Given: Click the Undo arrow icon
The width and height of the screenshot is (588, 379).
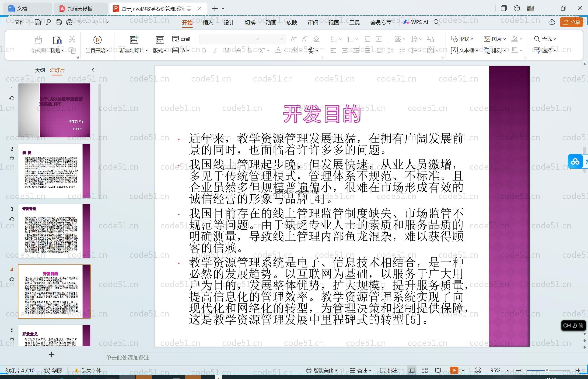Looking at the screenshot, I should (80, 22).
